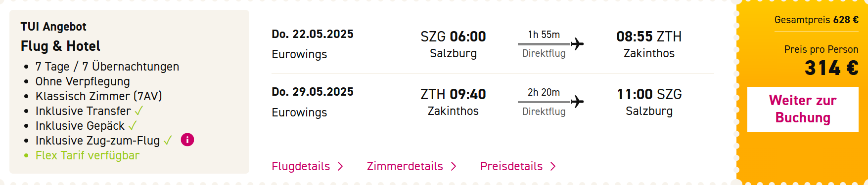Image resolution: width=868 pixels, height=185 pixels.
Task: Click the green checkmark beside Inklusive Transfer
Action: tap(139, 111)
